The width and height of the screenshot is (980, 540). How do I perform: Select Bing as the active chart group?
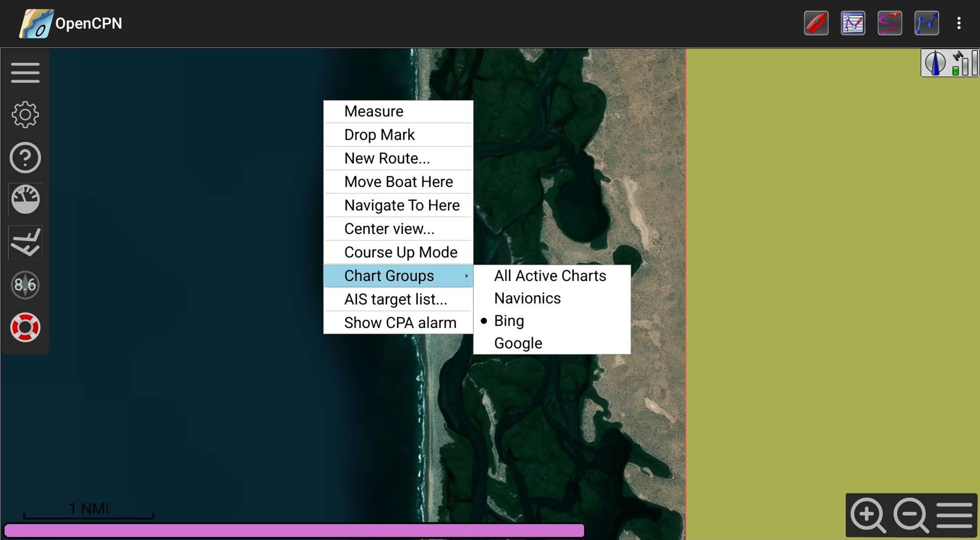coord(509,321)
